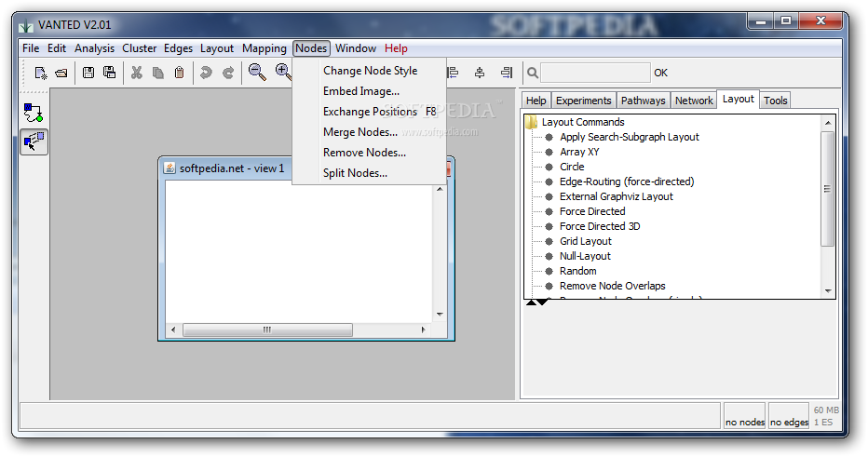The height and width of the screenshot is (457, 868).
Task: Open the Analysis menu
Action: point(94,48)
